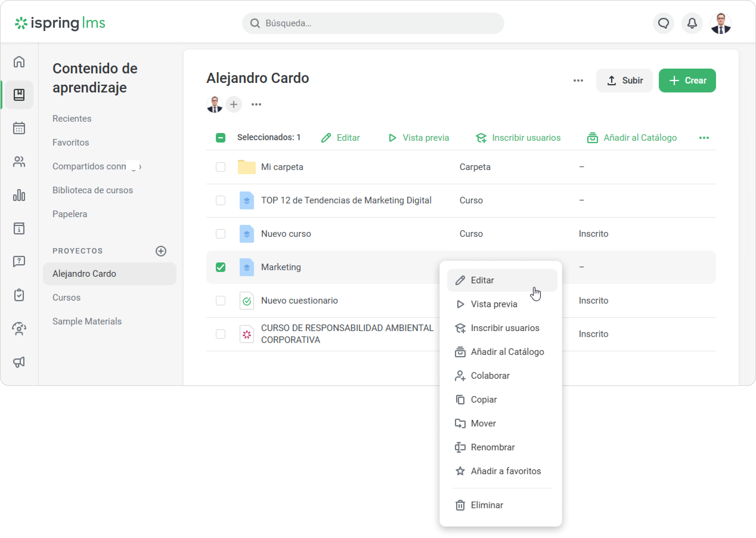Open Biblioteca de cursos in sidebar
This screenshot has height=538, width=756.
point(92,190)
